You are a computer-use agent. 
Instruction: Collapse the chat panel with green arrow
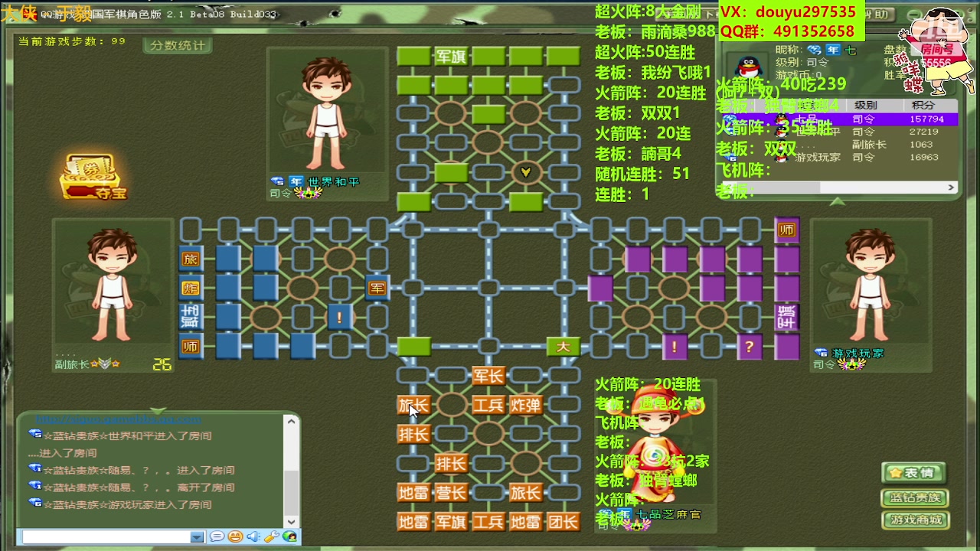pyautogui.click(x=158, y=411)
